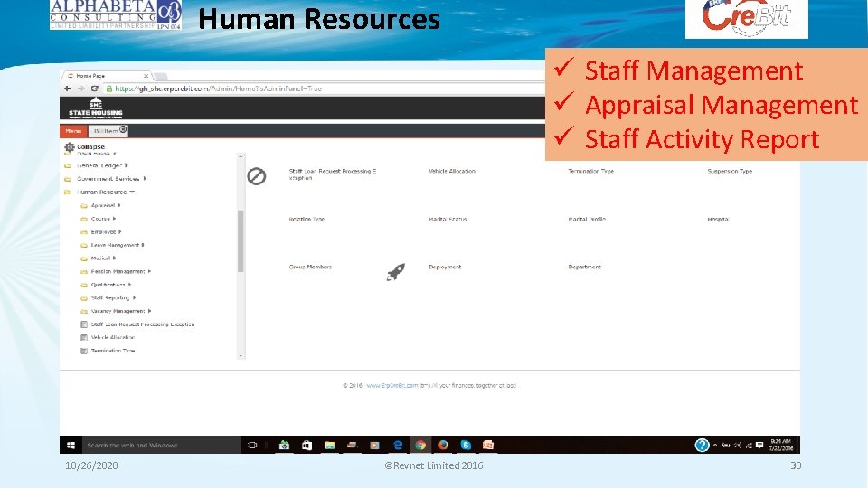Open Microsoft Edge from the taskbar
Viewport: 868px width, 488px height.
coord(398,445)
